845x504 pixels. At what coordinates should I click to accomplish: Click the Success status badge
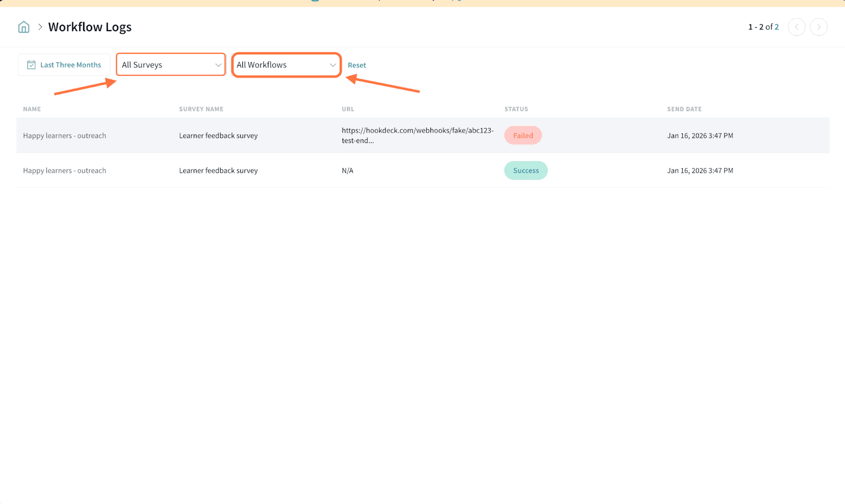coord(525,170)
